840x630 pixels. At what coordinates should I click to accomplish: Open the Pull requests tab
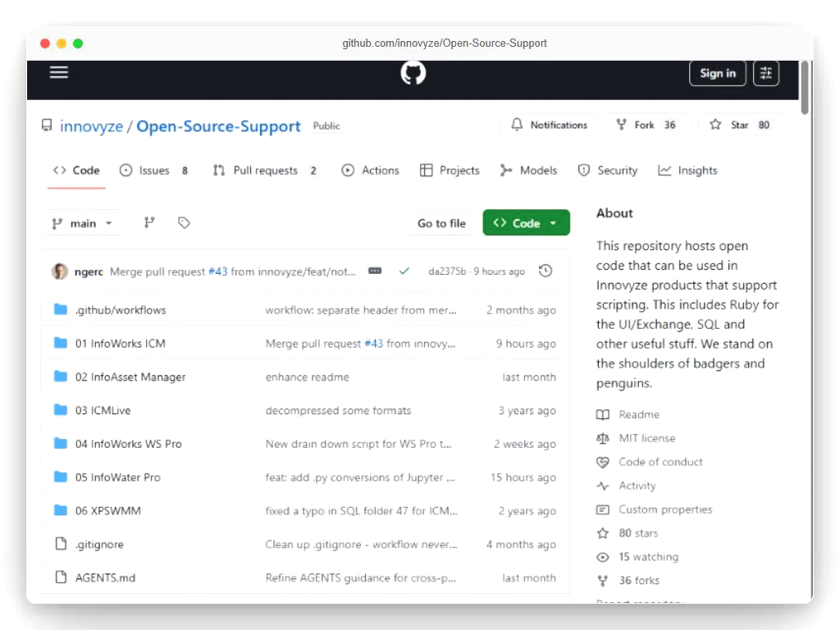(x=264, y=171)
